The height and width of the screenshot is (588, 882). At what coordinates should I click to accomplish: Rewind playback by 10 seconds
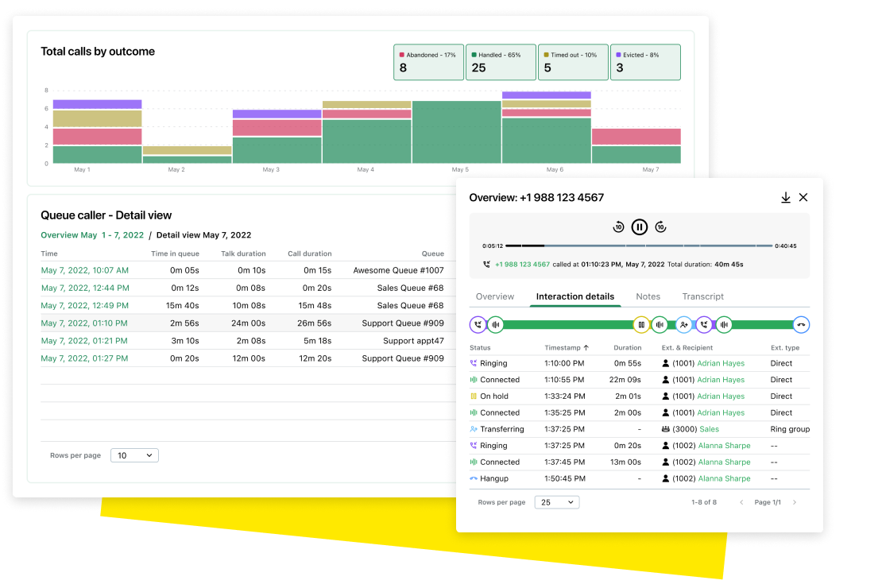[x=618, y=226]
